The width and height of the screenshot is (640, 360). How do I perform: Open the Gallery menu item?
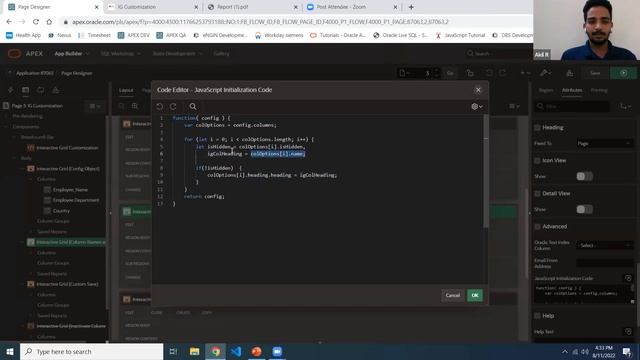221,53
